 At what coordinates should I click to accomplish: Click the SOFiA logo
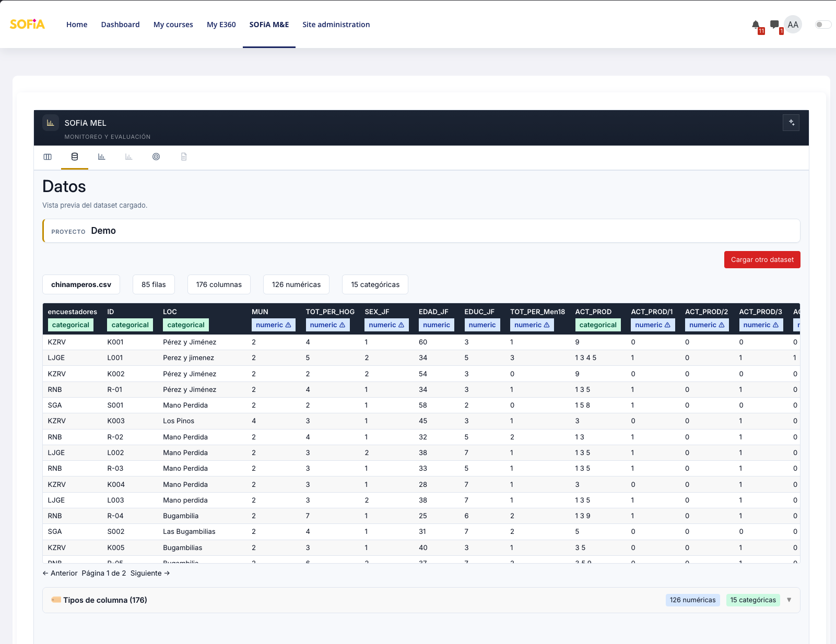pyautogui.click(x=27, y=25)
